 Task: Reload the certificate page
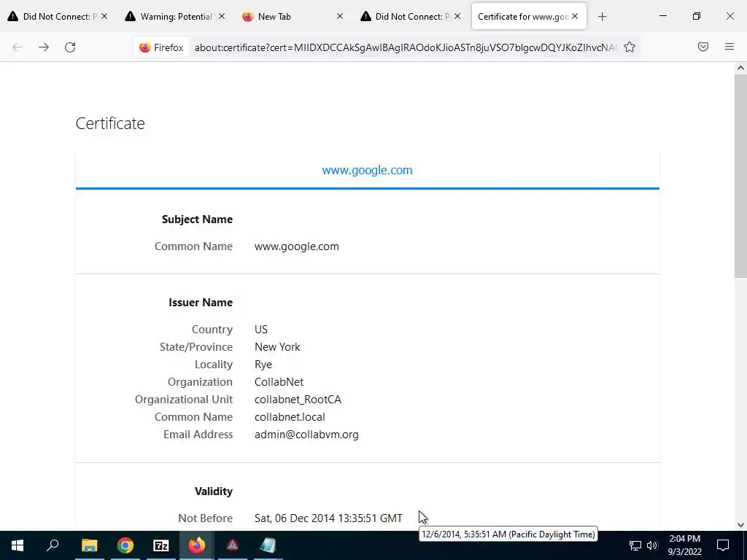pyautogui.click(x=70, y=47)
